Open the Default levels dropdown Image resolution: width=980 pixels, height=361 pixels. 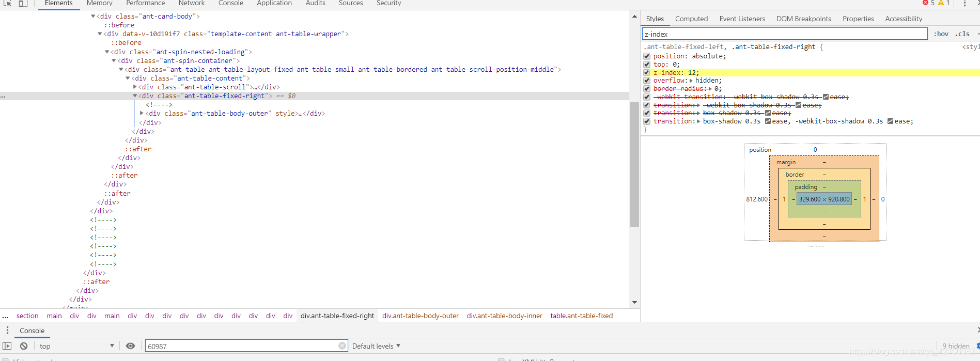376,346
